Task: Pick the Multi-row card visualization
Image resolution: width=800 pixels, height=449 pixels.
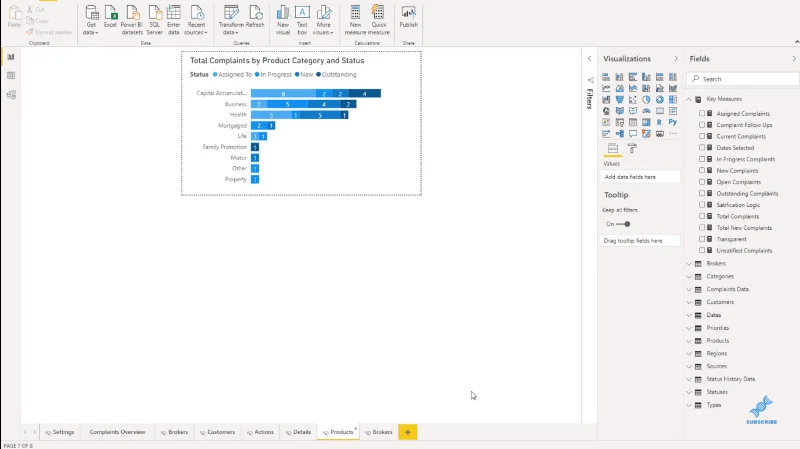Action: coord(673,111)
